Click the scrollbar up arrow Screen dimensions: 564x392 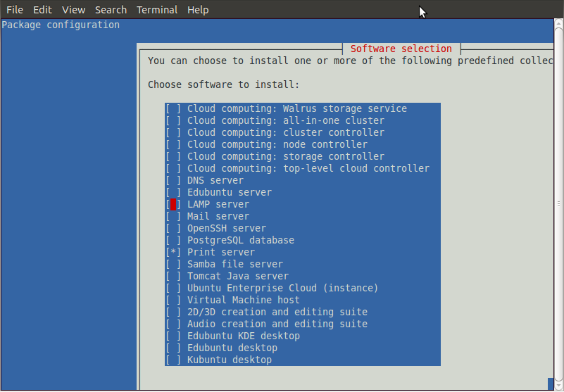tap(558, 24)
